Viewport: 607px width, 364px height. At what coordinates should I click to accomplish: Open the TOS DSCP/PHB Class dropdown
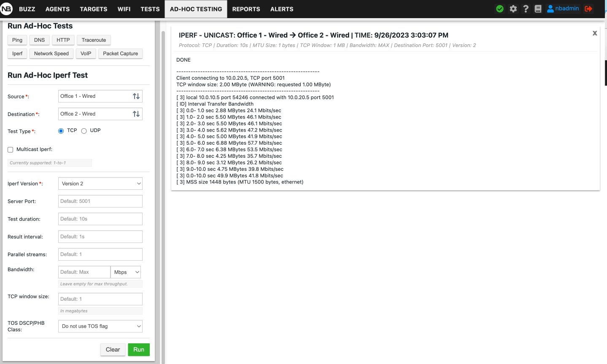pyautogui.click(x=100, y=326)
